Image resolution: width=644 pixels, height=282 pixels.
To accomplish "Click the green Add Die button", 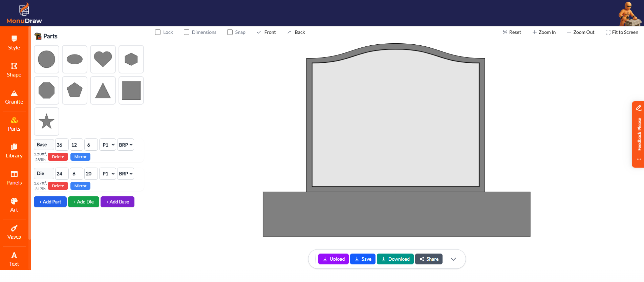I will [84, 202].
